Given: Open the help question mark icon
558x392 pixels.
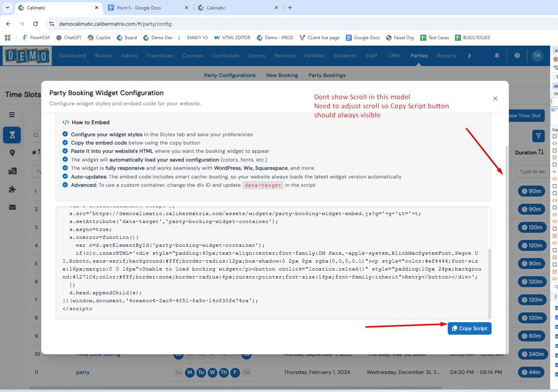Looking at the screenshot, I should tap(517, 55).
